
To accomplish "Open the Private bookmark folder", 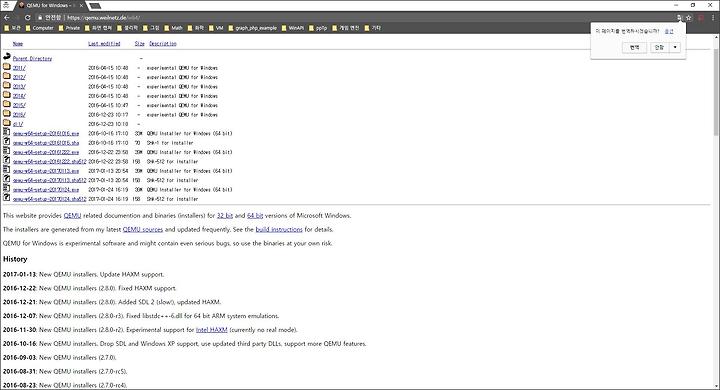I will click(x=69, y=28).
